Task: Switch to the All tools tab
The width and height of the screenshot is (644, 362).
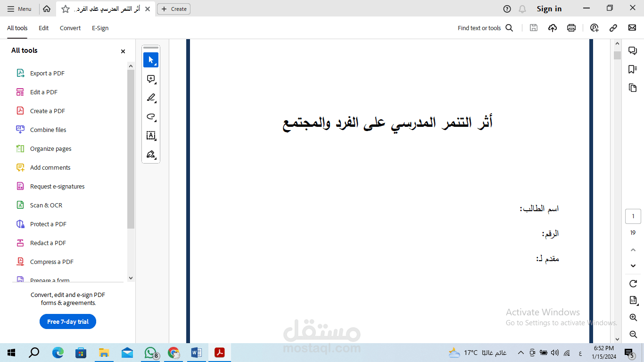Action: (17, 28)
